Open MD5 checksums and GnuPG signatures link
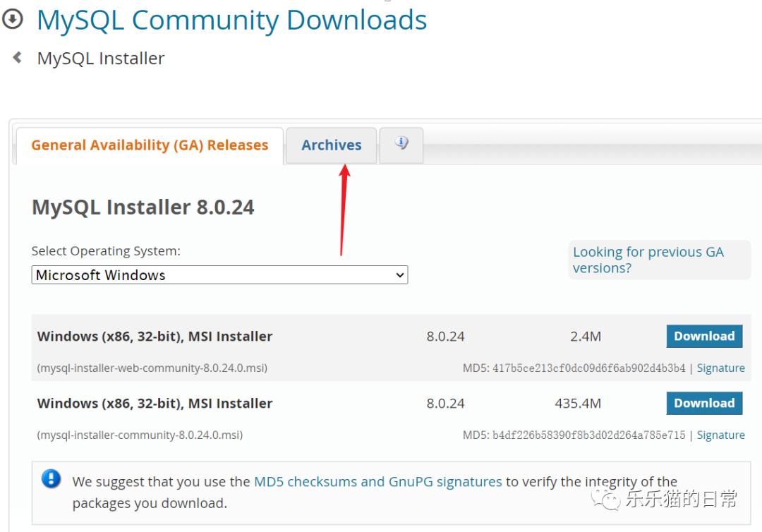762x532 pixels. click(x=378, y=481)
